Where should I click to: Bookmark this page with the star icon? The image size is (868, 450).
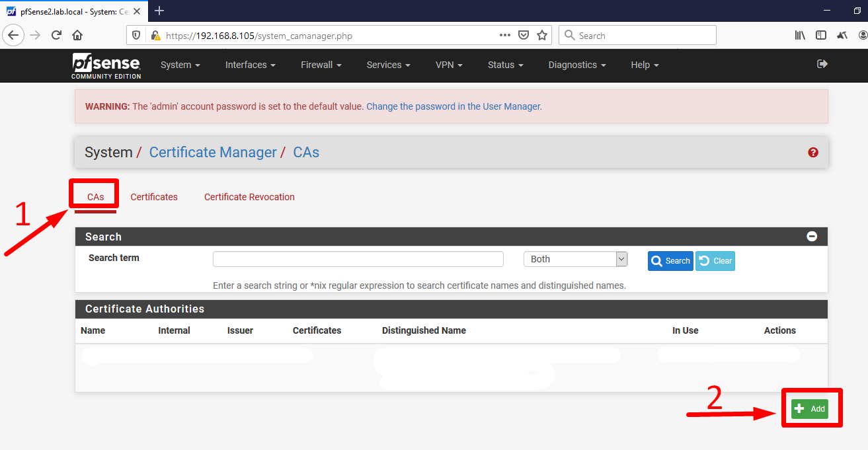(x=542, y=36)
